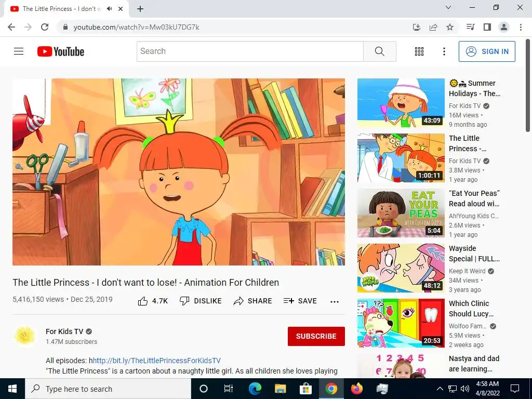Click the SIGN IN button

pos(487,51)
